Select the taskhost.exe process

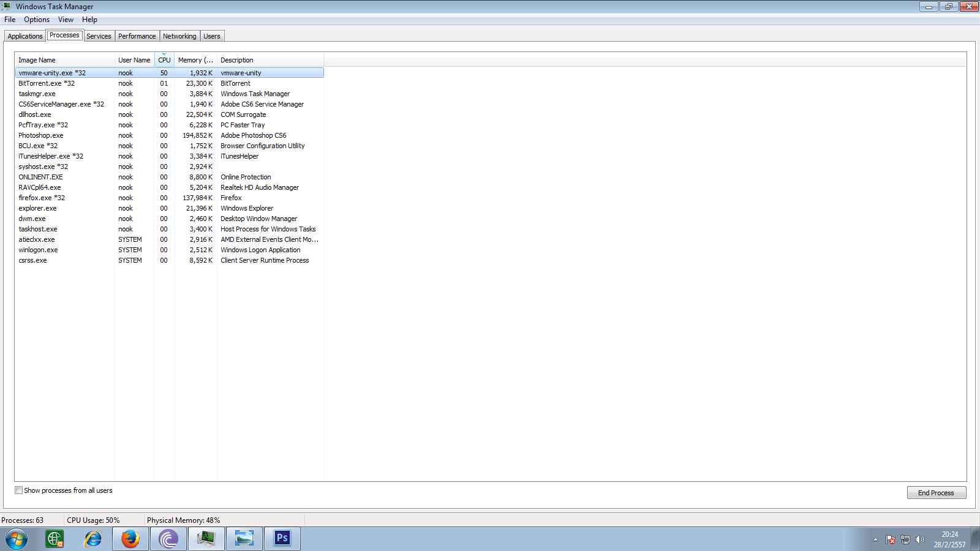click(x=170, y=229)
